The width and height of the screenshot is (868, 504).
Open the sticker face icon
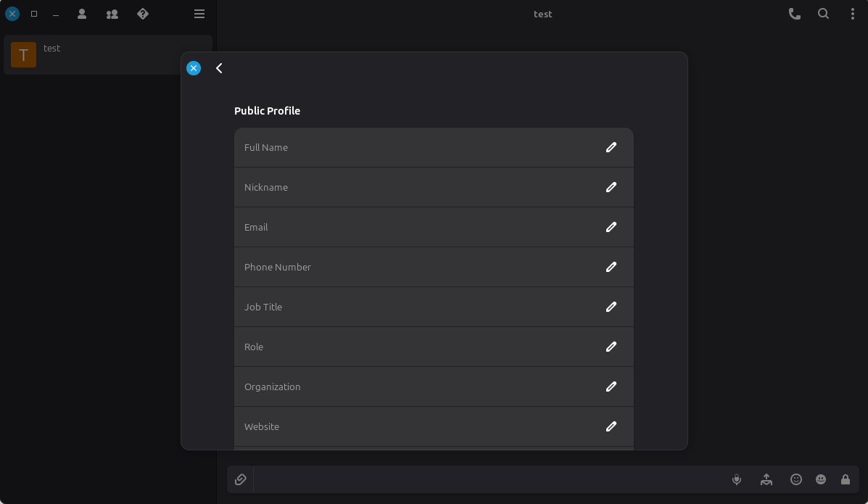point(821,479)
